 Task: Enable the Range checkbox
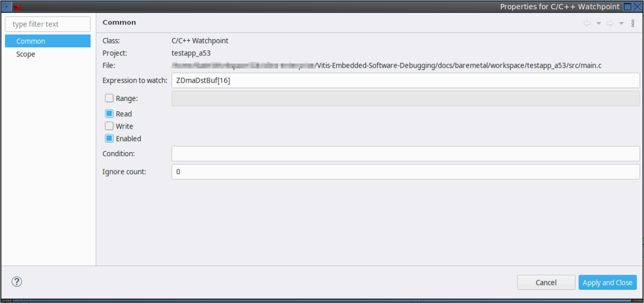pos(109,98)
